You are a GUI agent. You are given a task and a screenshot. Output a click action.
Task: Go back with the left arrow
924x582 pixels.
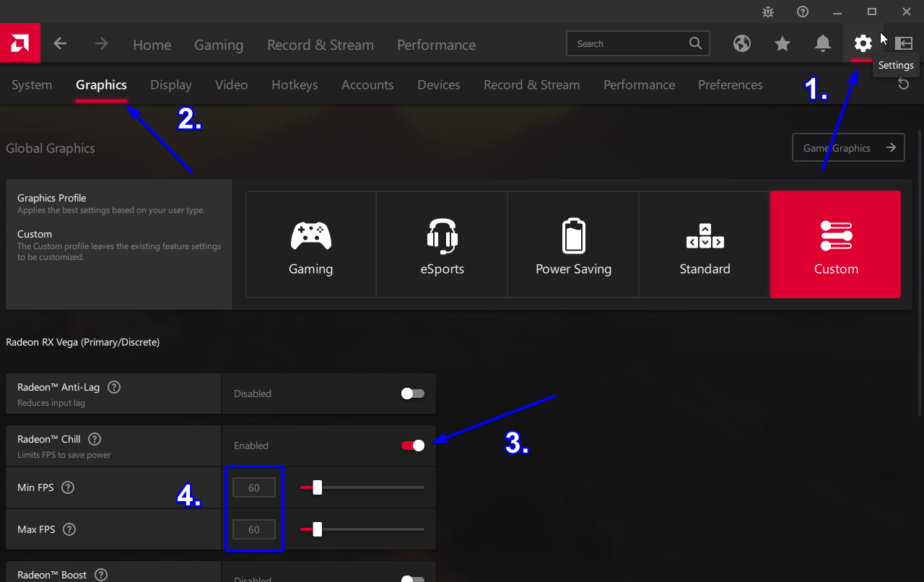click(x=60, y=44)
